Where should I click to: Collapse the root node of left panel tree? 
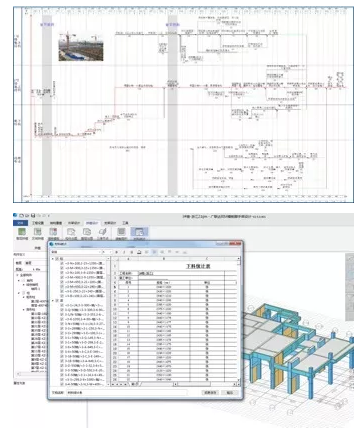(17, 275)
